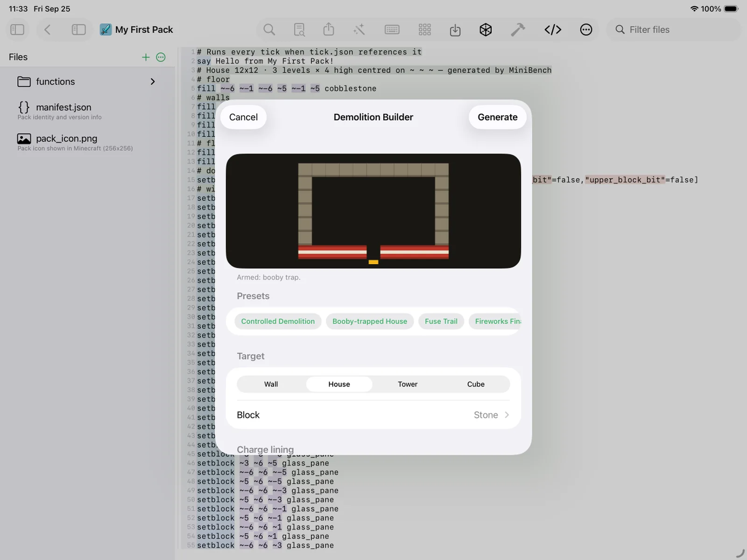
Task: Apply the Fireworks Finale preset
Action: 495,321
